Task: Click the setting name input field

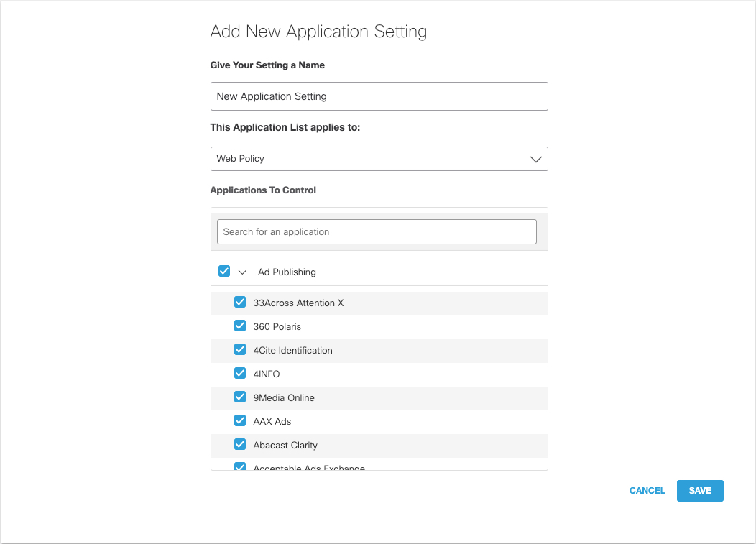Action: pos(379,96)
